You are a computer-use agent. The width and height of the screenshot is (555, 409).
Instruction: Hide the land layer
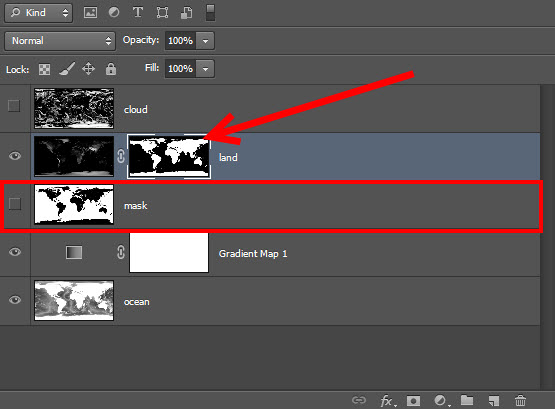[x=15, y=156]
